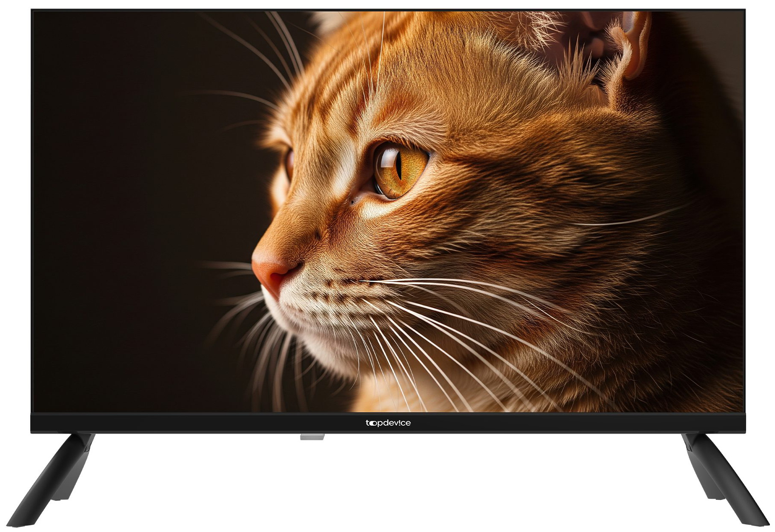The height and width of the screenshot is (532, 775).
Task: Click the silver IR sensor below logo
Action: [312, 437]
